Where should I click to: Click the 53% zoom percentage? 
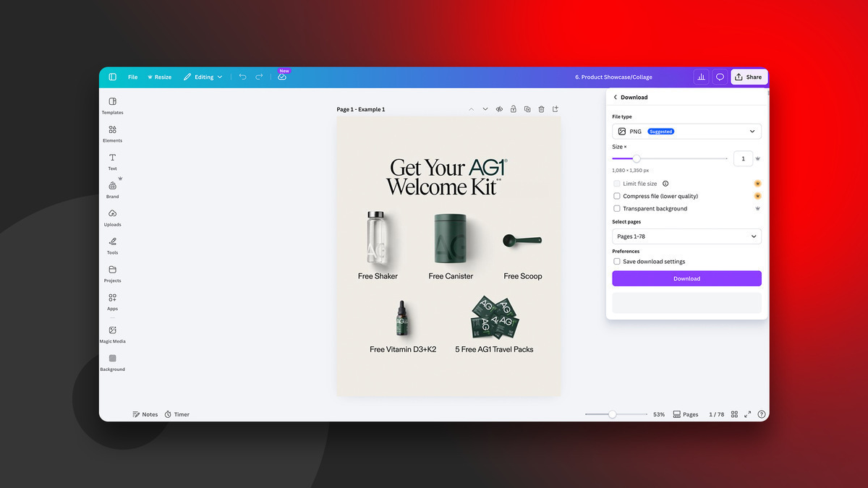(659, 414)
